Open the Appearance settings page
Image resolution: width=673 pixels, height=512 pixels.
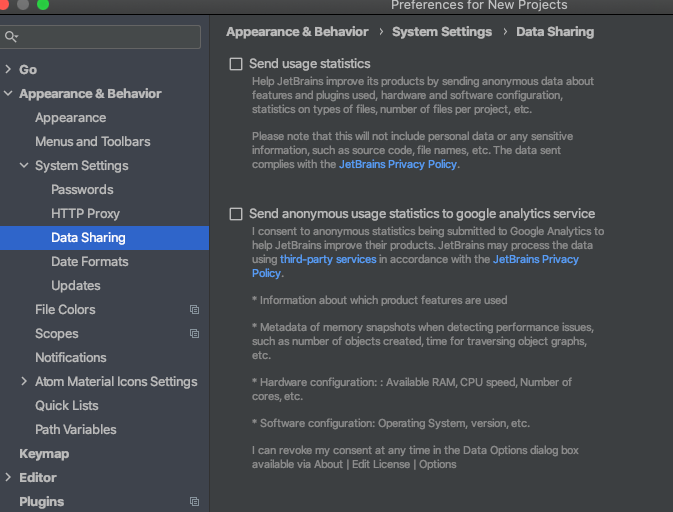[70, 118]
